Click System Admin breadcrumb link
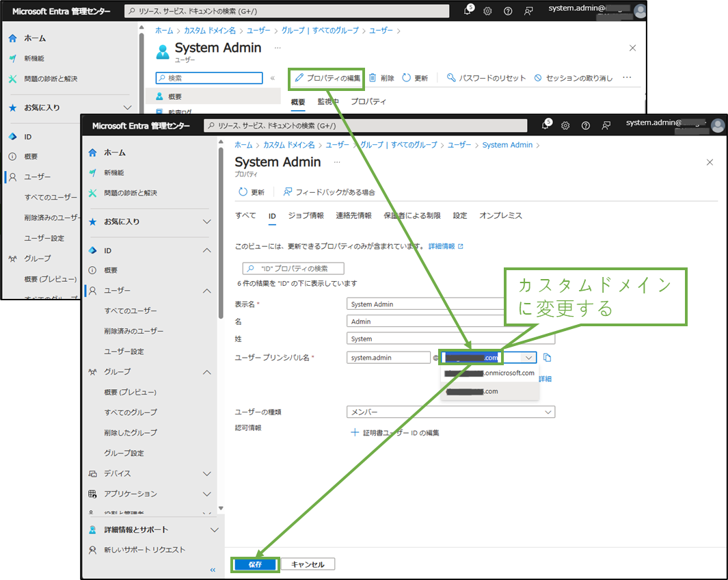This screenshot has width=728, height=580. click(507, 145)
